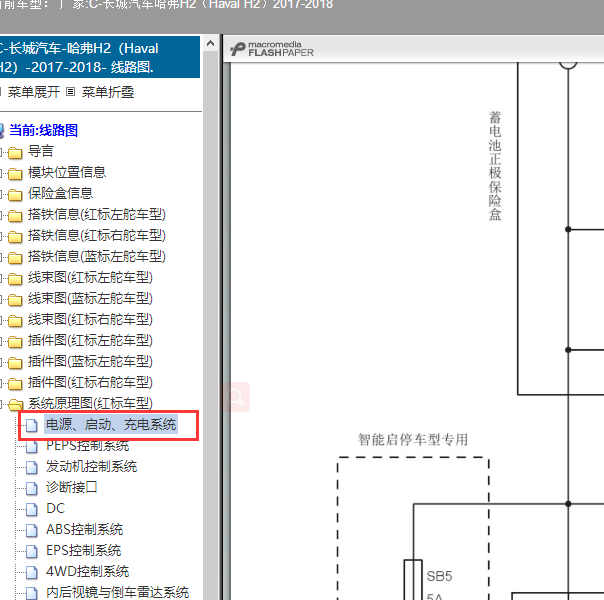This screenshot has width=604, height=600.
Task: Click the blue title header 哈弗H2 线路图
Action: click(x=99, y=57)
